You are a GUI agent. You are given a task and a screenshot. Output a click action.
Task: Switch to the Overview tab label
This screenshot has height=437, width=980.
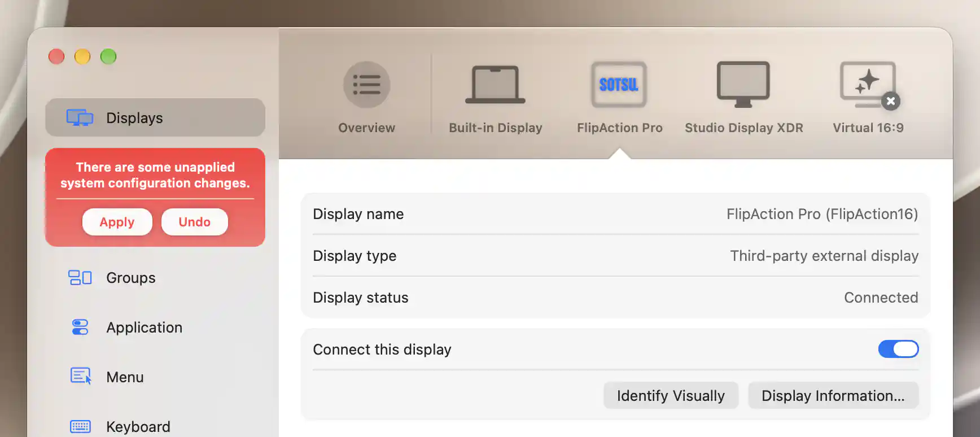coord(366,128)
